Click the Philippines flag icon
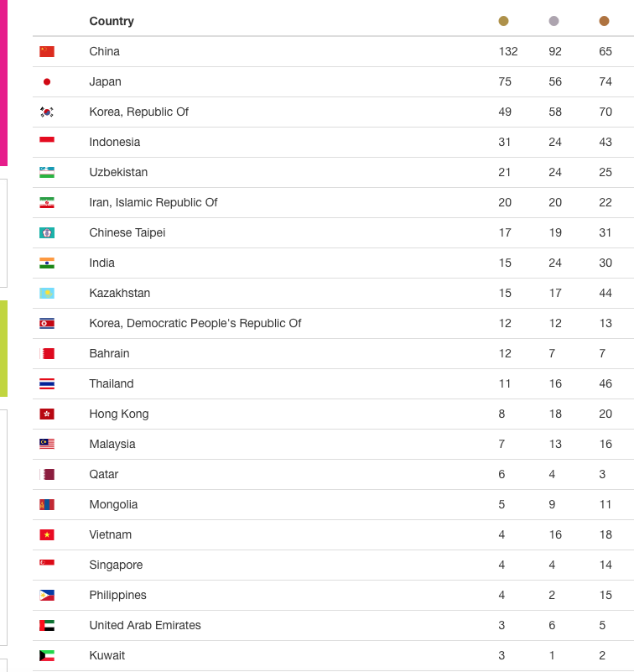 coord(47,595)
